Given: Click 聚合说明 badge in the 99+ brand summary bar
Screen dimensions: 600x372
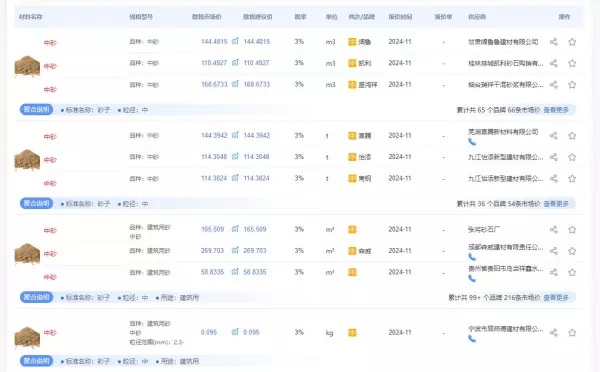Looking at the screenshot, I should tap(36, 297).
